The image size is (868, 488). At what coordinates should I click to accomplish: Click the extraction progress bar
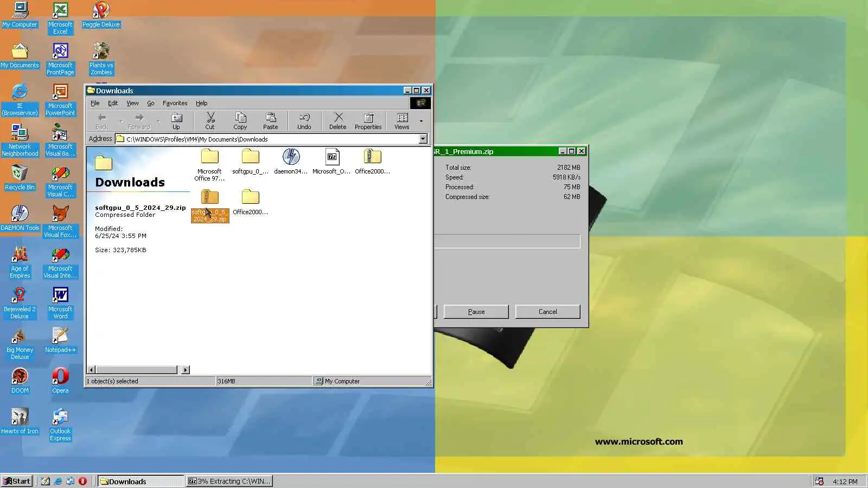pos(507,241)
